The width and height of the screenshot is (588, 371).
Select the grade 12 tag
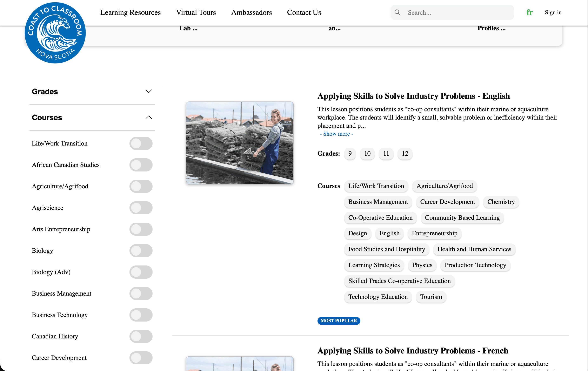pos(405,154)
